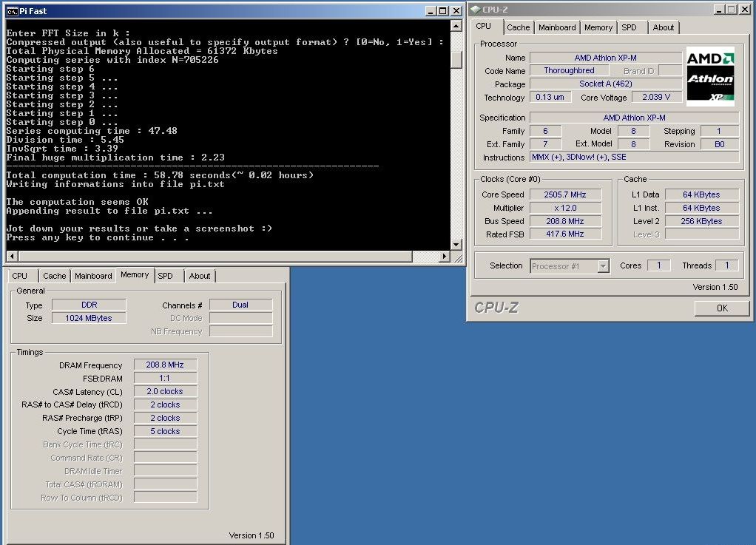Open the Cache tab in CPU-Z top window

519,27
